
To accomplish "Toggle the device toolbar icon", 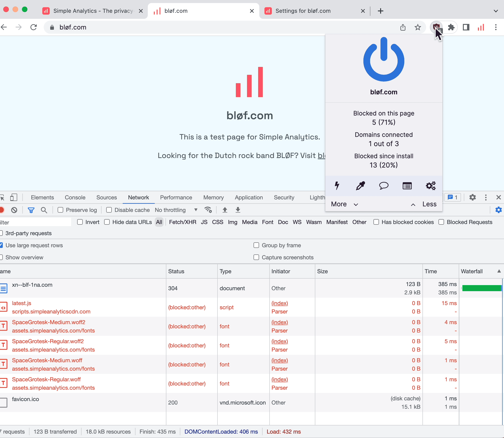I will (x=14, y=198).
